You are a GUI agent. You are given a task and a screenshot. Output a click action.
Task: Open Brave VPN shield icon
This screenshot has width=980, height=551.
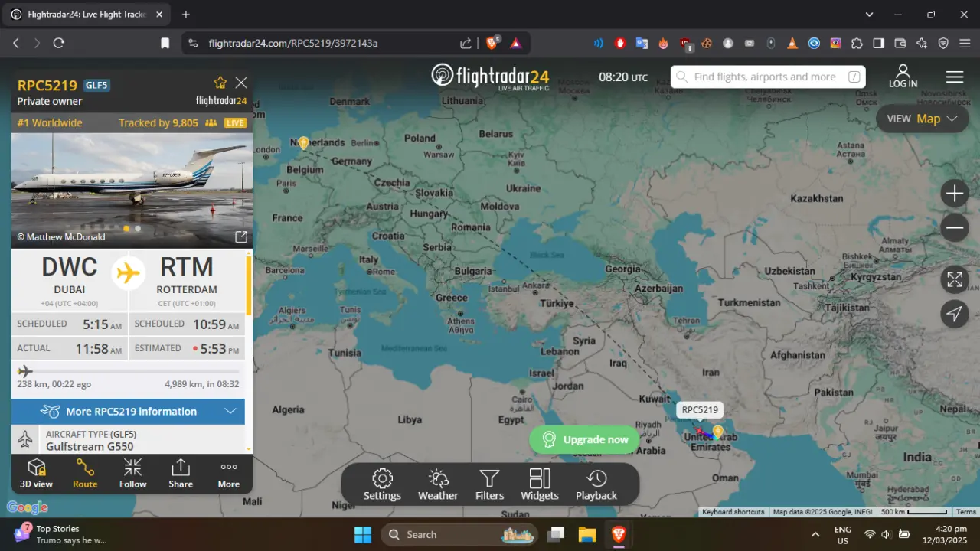pyautogui.click(x=943, y=44)
